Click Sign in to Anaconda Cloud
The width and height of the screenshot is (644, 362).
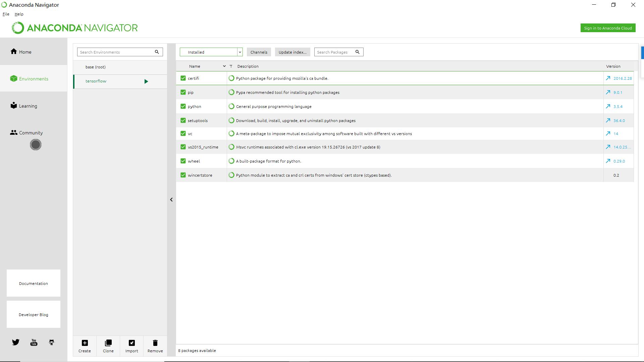point(607,28)
